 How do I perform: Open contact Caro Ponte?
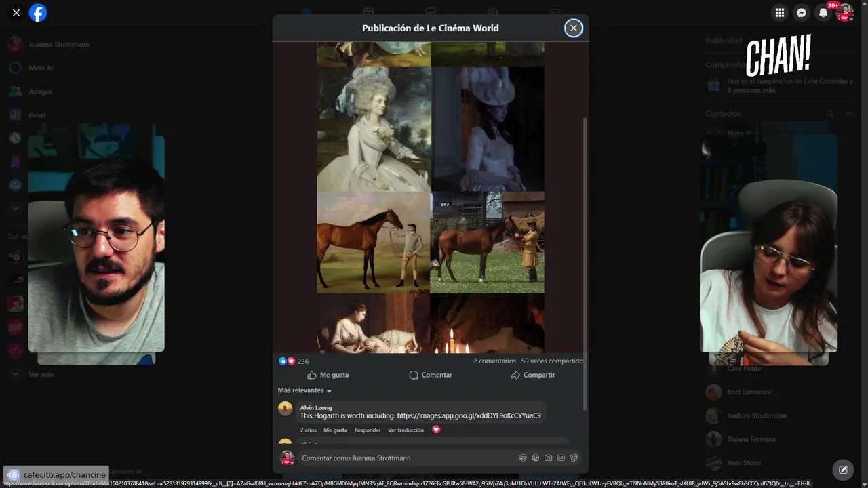tap(744, 369)
